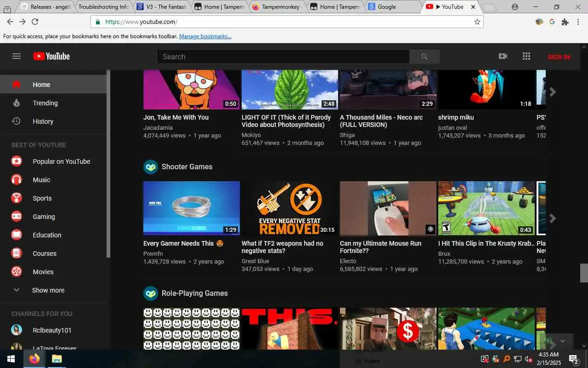Click the Courses icon in sidebar
Image resolution: width=588 pixels, height=368 pixels.
tap(17, 253)
